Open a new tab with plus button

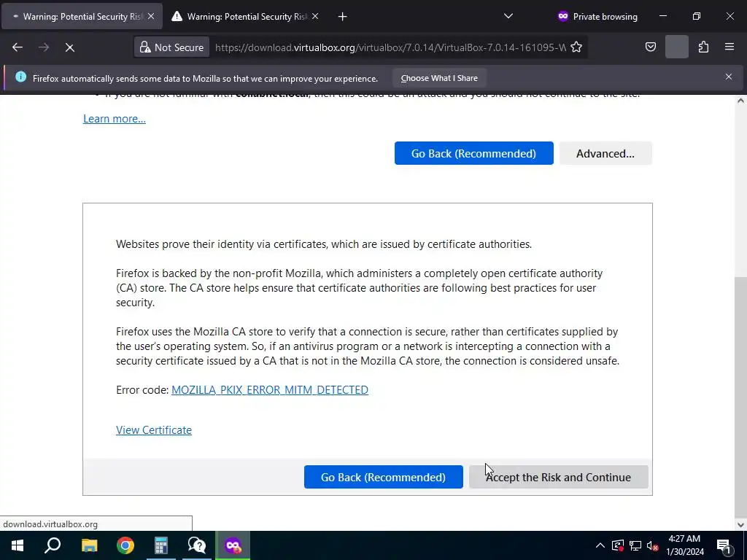click(342, 17)
